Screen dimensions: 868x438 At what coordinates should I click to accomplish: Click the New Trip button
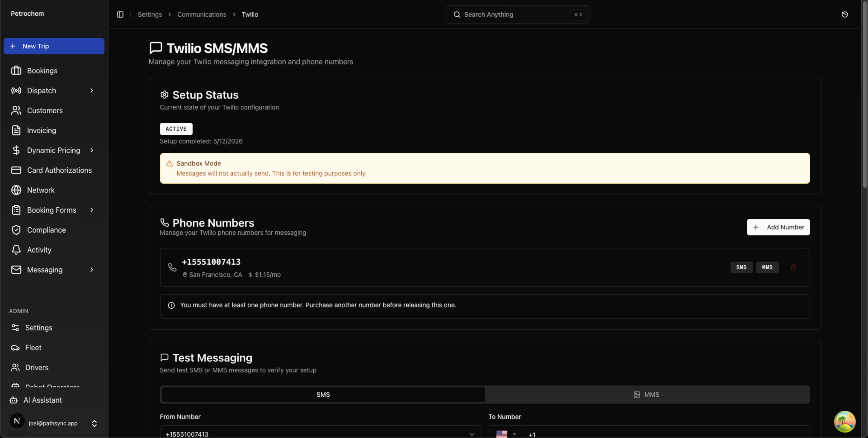click(x=54, y=46)
